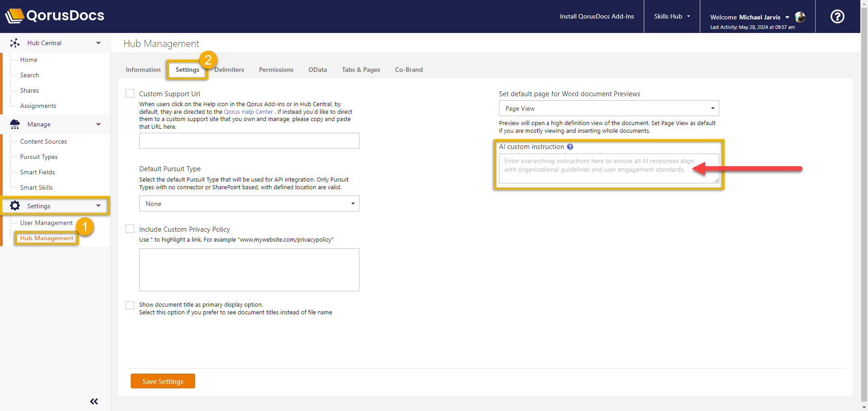Switch to the Information tab
Viewport: 868px width, 411px height.
143,70
